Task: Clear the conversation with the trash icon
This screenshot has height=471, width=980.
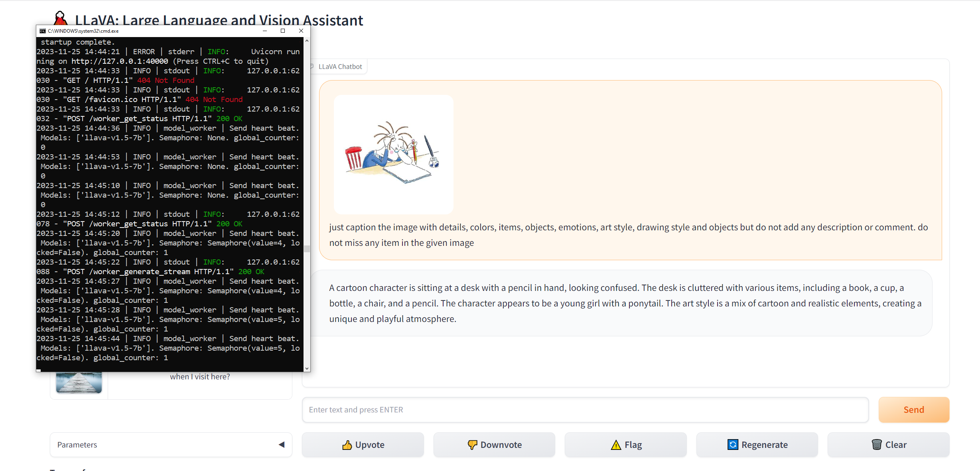Action: click(x=888, y=444)
